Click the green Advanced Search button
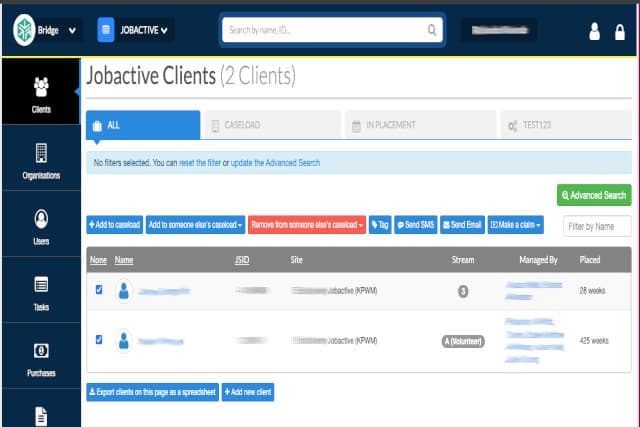Screen dimensions: 640x427 (593, 195)
